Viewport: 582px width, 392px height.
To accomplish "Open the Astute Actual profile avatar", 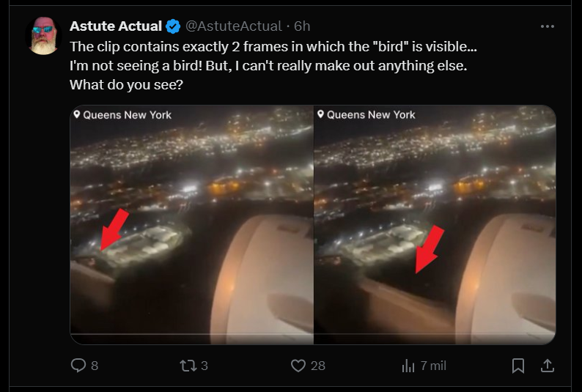I will click(44, 36).
